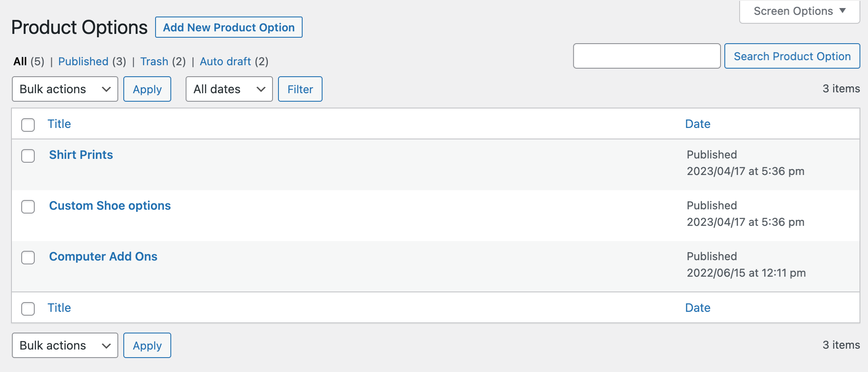This screenshot has width=868, height=372.
Task: View items in the Trash
Action: point(154,61)
